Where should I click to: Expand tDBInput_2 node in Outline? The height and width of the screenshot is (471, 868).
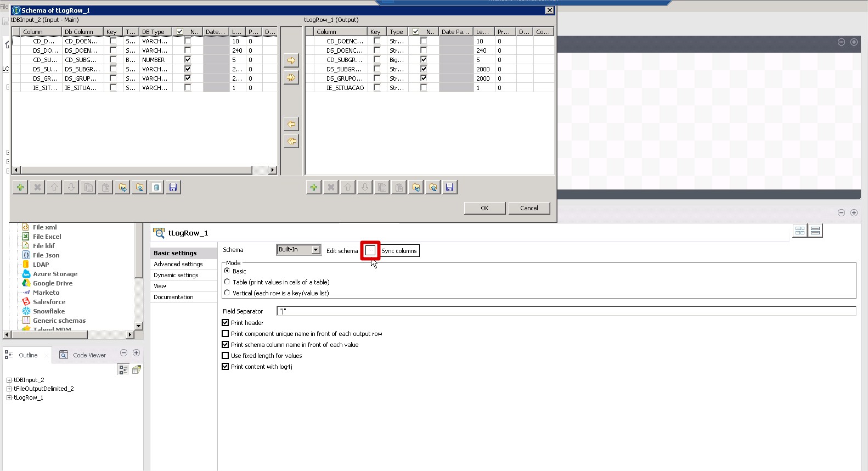[x=9, y=380]
